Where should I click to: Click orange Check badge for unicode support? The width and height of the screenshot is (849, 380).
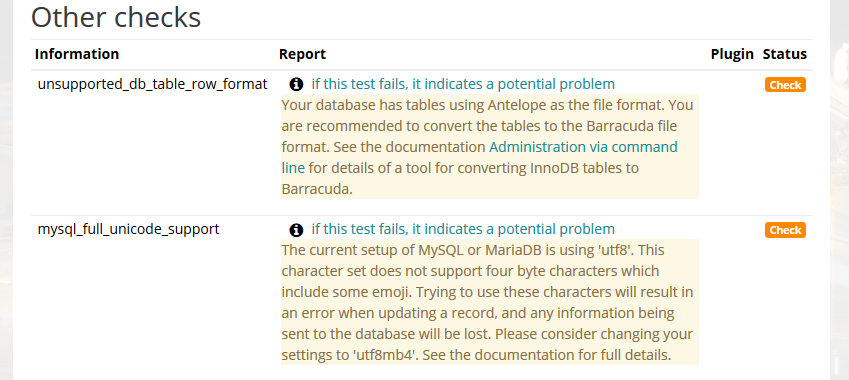(x=785, y=230)
